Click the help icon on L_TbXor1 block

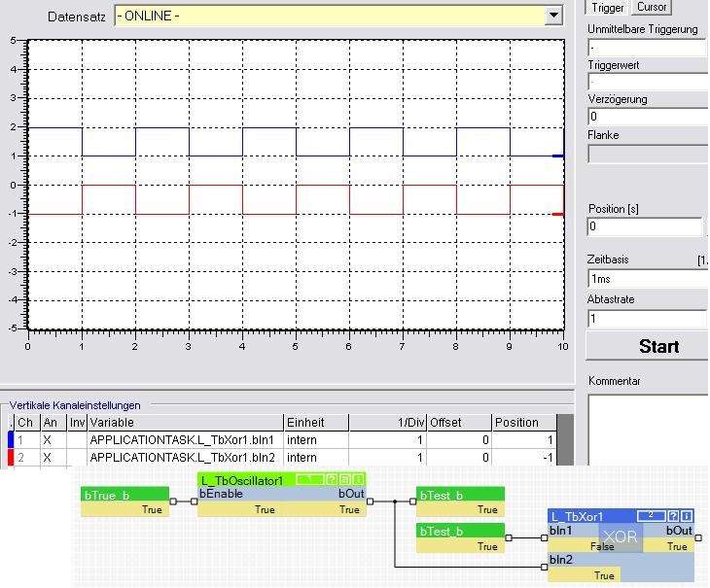point(673,514)
